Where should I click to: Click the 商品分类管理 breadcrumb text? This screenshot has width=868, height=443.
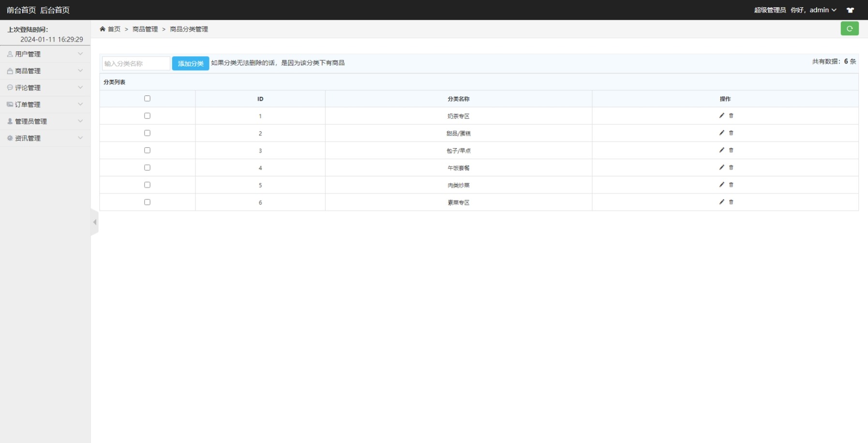[189, 29]
